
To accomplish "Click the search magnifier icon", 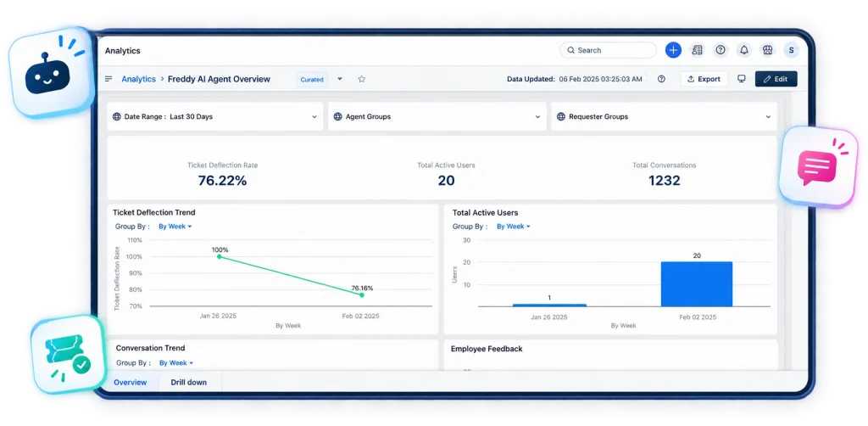I will [x=570, y=50].
